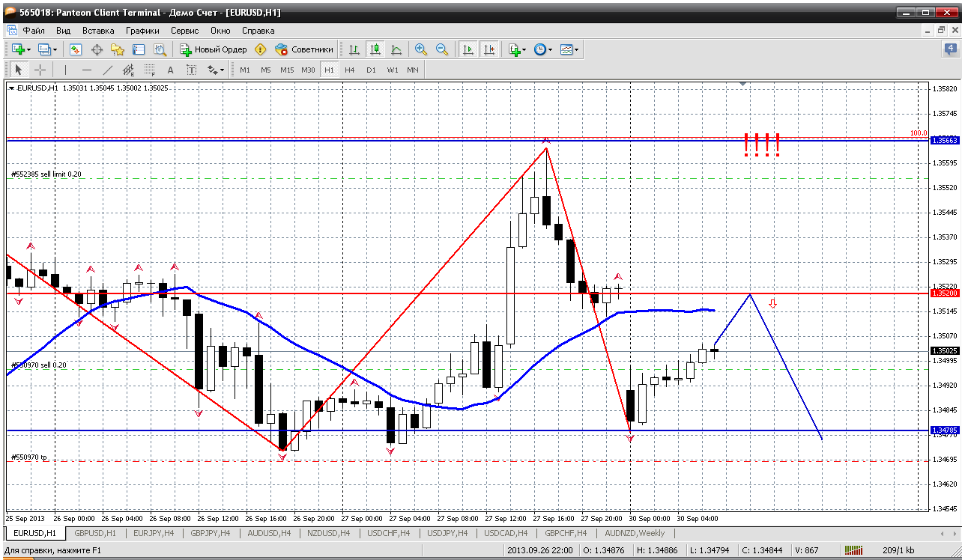The height and width of the screenshot is (560, 965).
Task: Open the chart templates icon
Action: (566, 49)
